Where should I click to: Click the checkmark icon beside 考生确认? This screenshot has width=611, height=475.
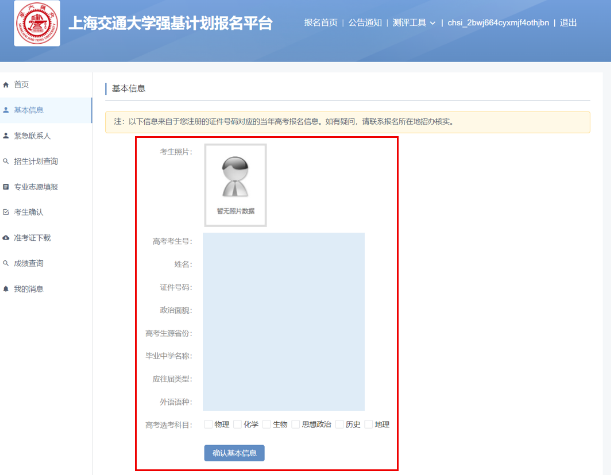coord(6,212)
